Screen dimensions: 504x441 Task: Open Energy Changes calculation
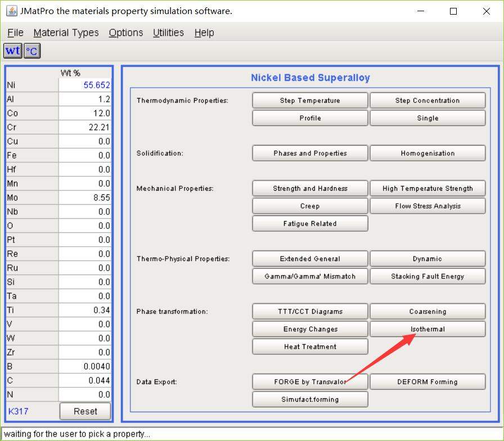[x=310, y=329]
